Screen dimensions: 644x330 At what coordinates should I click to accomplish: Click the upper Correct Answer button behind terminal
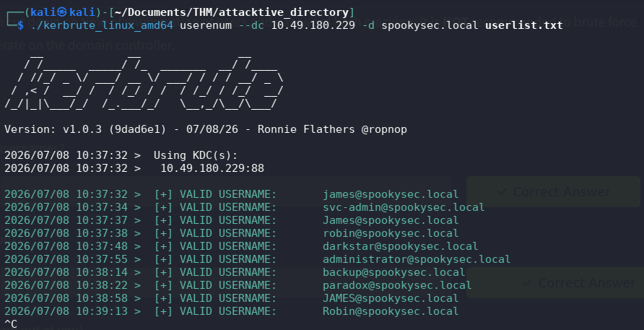[x=553, y=192]
